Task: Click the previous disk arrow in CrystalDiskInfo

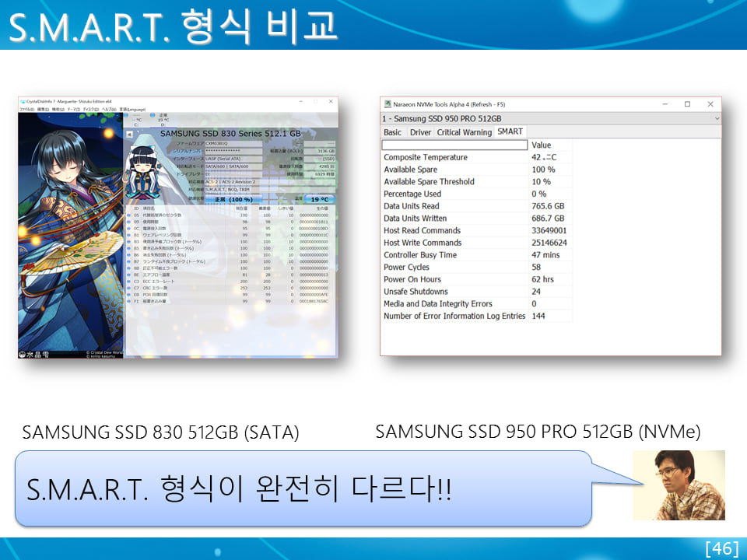Action: click(x=129, y=135)
